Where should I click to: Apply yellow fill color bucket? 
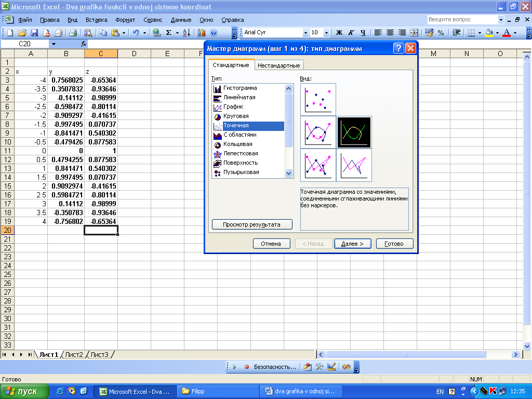click(x=489, y=33)
